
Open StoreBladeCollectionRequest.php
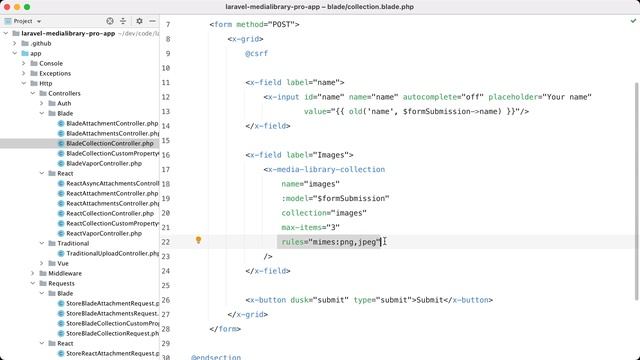coord(113,333)
